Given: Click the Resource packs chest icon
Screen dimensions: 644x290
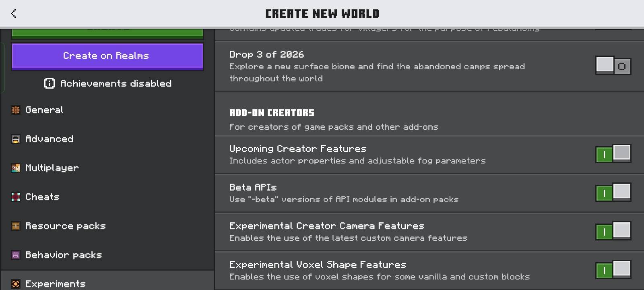Looking at the screenshot, I should click(16, 226).
